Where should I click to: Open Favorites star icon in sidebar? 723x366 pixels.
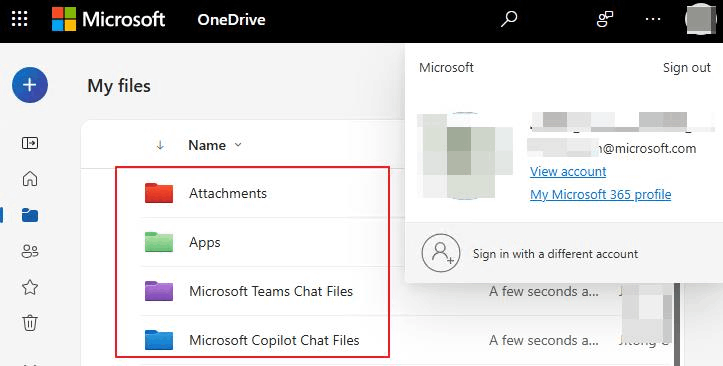click(x=30, y=287)
